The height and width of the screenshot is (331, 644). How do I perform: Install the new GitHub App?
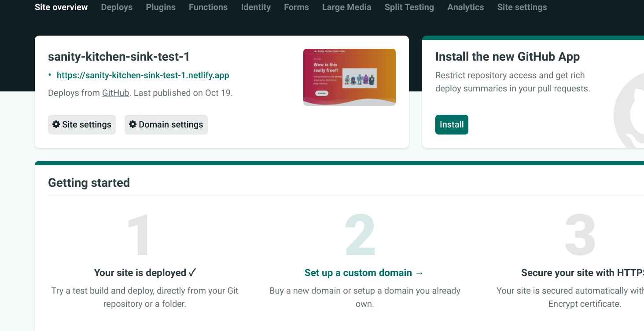pyautogui.click(x=452, y=124)
